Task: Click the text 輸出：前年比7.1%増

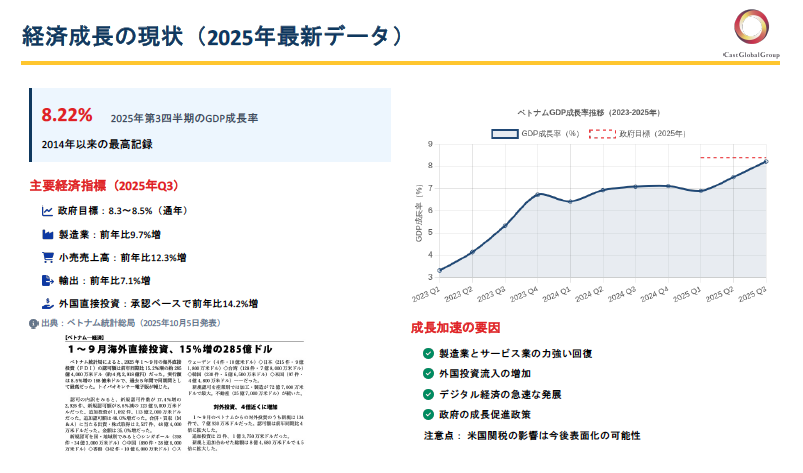Action: (104, 281)
